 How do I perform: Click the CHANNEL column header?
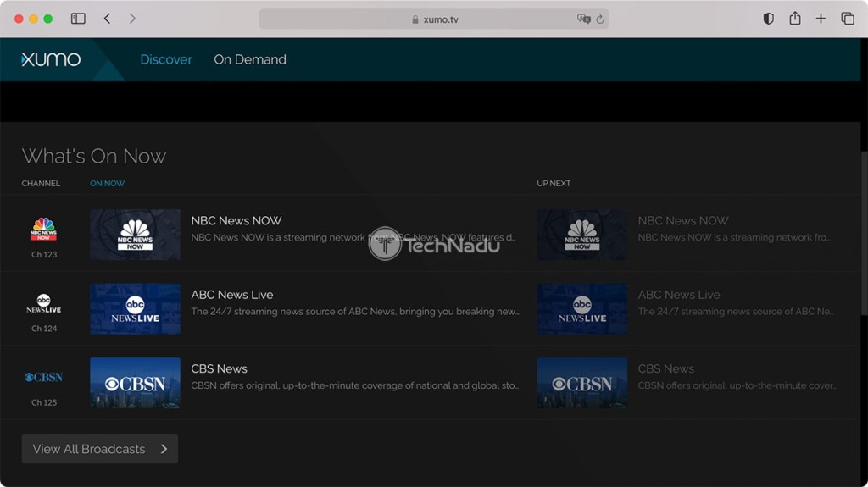tap(41, 183)
